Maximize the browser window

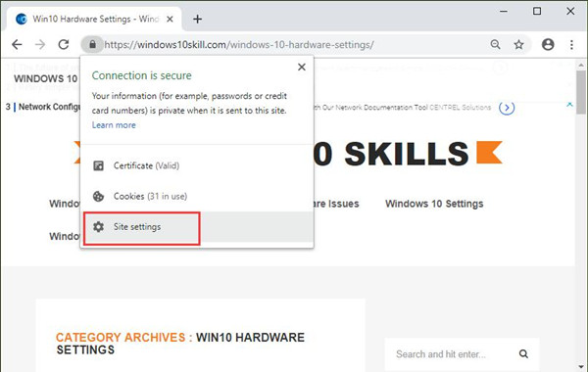pos(537,11)
